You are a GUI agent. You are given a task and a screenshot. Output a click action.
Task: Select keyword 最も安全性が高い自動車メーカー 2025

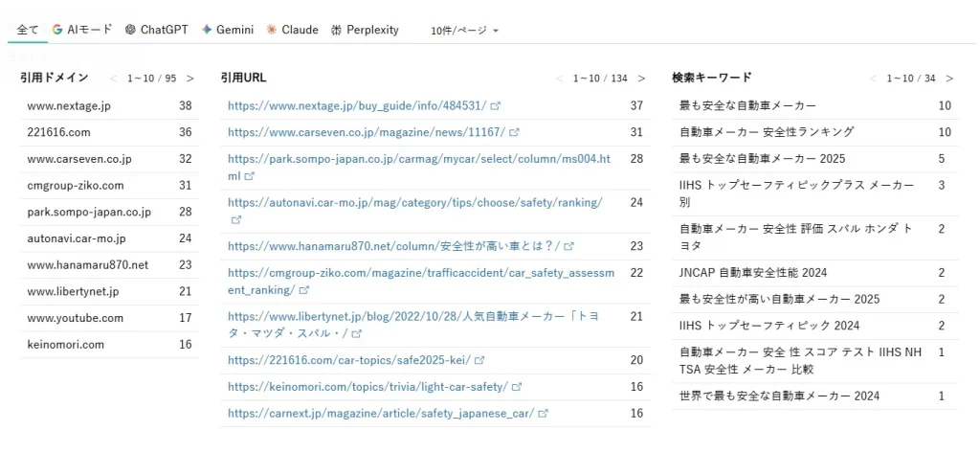click(815, 299)
